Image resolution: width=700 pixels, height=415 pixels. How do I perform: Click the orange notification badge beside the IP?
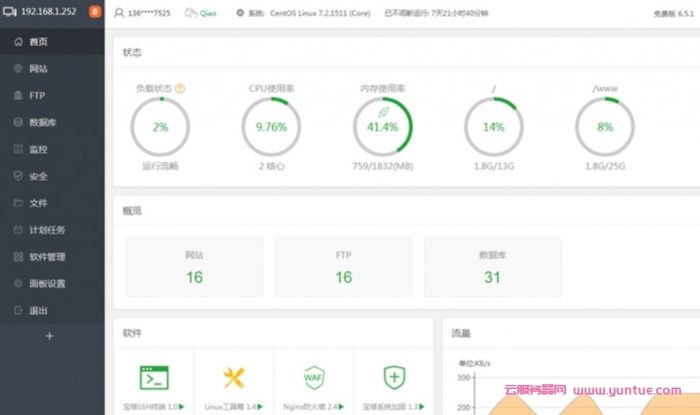click(95, 13)
